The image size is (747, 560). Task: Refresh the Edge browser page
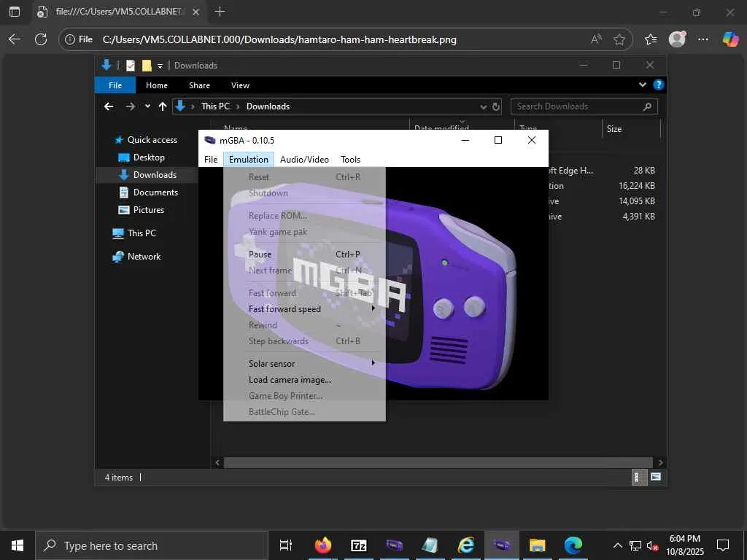tap(41, 39)
